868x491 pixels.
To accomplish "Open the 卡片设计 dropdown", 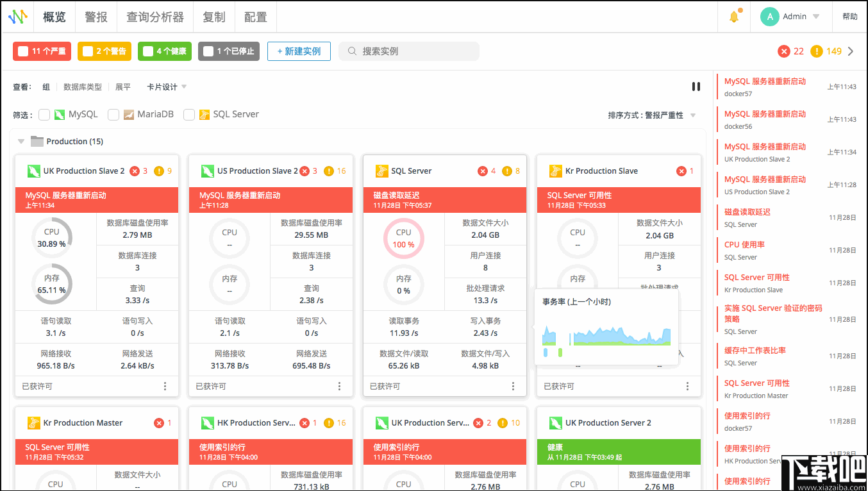I will [x=165, y=87].
